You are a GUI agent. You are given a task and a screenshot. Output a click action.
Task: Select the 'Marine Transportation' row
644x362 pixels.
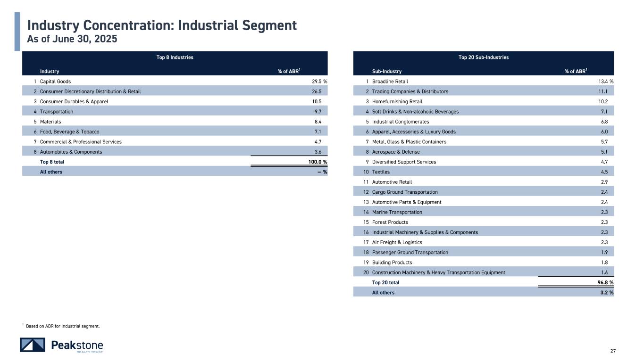[x=397, y=212]
